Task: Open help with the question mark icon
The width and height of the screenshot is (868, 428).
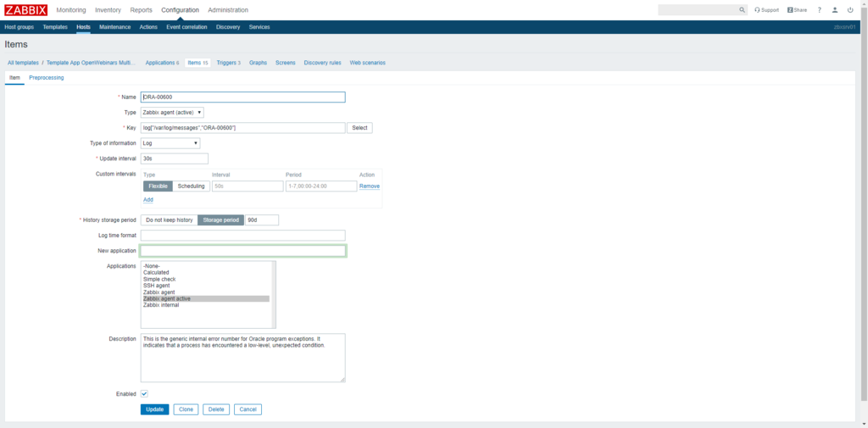Action: tap(820, 10)
